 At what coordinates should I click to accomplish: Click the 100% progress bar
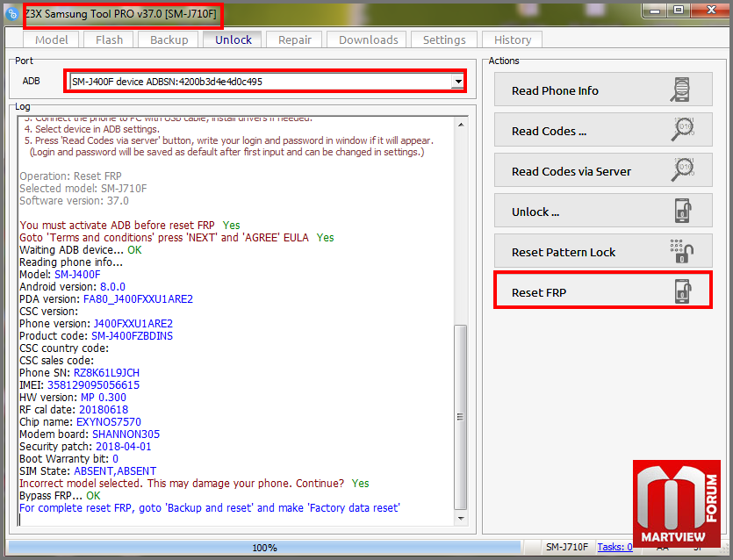point(264,548)
